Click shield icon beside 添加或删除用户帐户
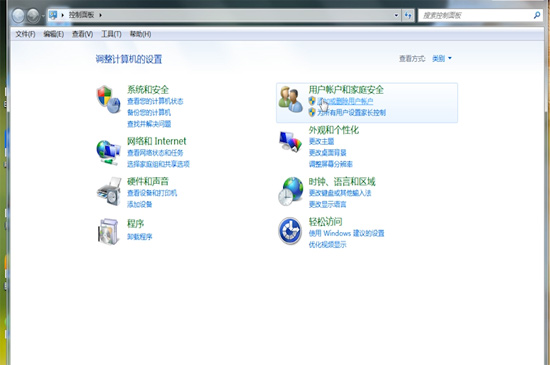Screen dimensions: 550x365 coord(312,101)
